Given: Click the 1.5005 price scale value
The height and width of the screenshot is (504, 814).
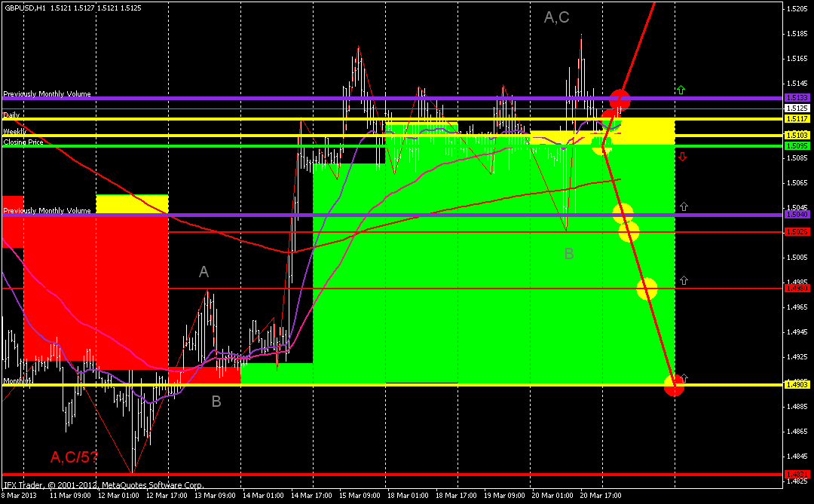Looking at the screenshot, I should [x=797, y=258].
